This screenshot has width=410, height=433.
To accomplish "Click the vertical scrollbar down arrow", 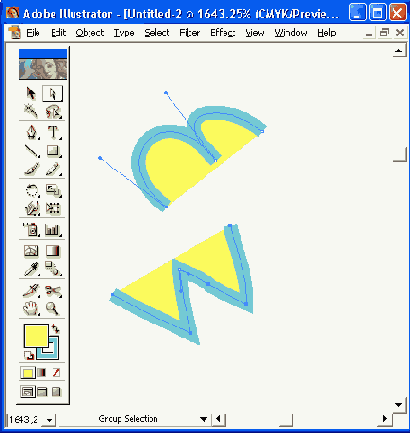I will click(399, 405).
